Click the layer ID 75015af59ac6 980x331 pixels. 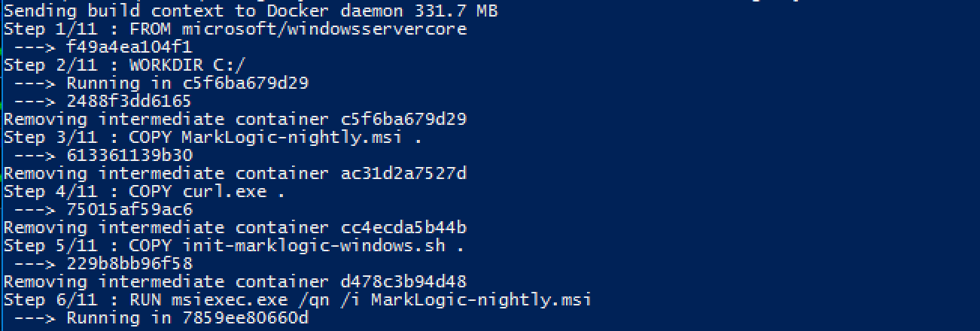coord(129,210)
